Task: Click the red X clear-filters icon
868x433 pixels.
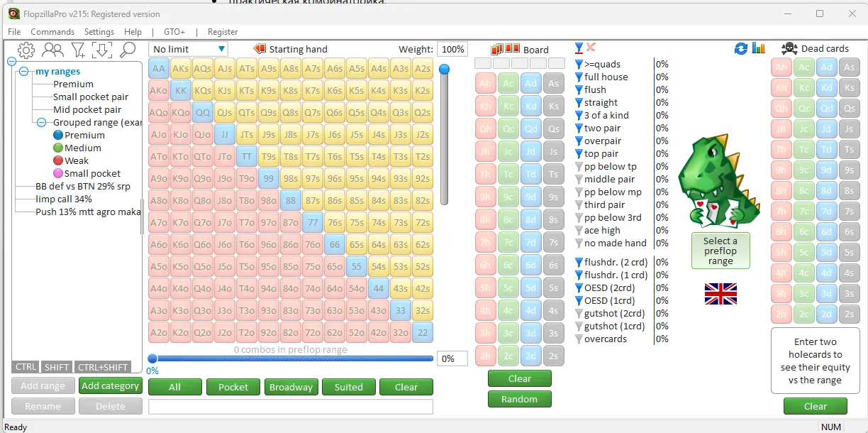Action: click(591, 48)
